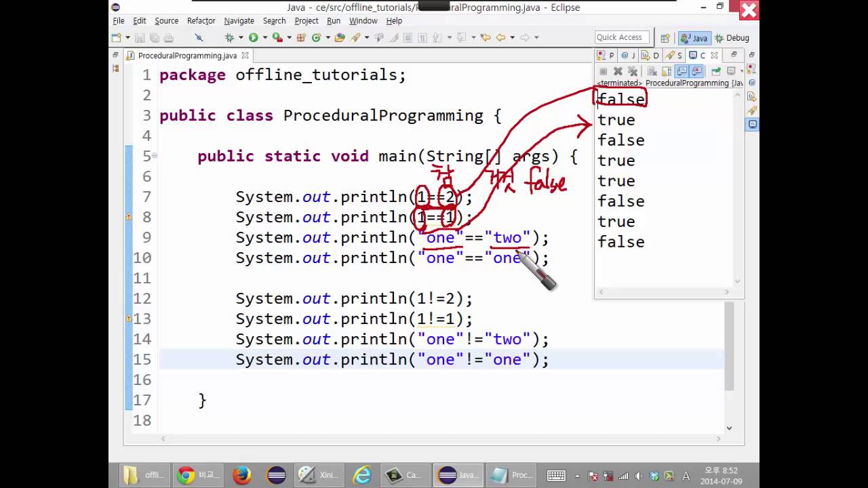Switch to the Debug perspective
Image resolution: width=868 pixels, height=488 pixels.
pos(732,38)
